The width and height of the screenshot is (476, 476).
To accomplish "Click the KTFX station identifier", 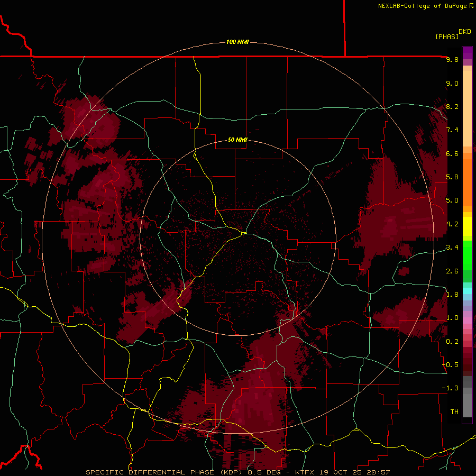I will [305, 472].
